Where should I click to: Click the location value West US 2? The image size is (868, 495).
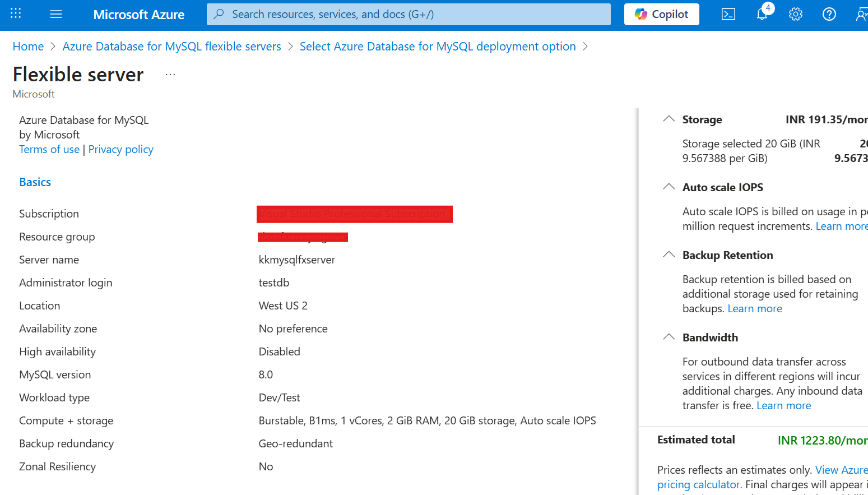(x=283, y=306)
